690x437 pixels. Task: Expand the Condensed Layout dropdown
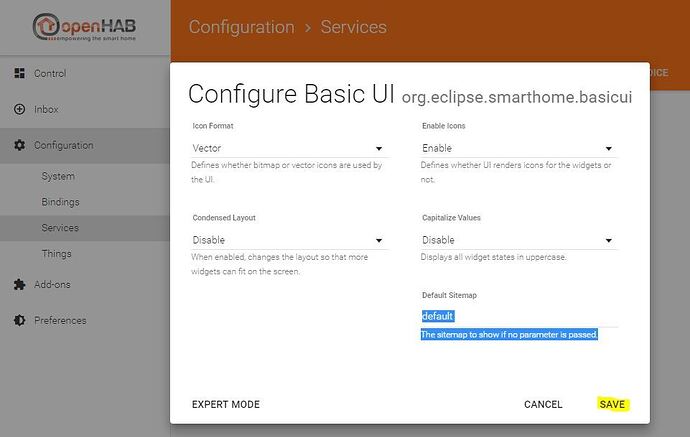pos(288,240)
